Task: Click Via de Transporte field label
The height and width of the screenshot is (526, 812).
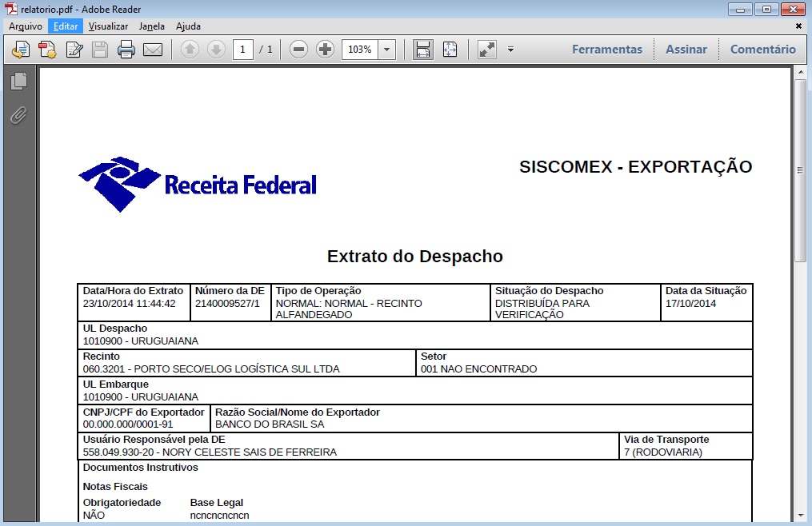Action: [666, 440]
